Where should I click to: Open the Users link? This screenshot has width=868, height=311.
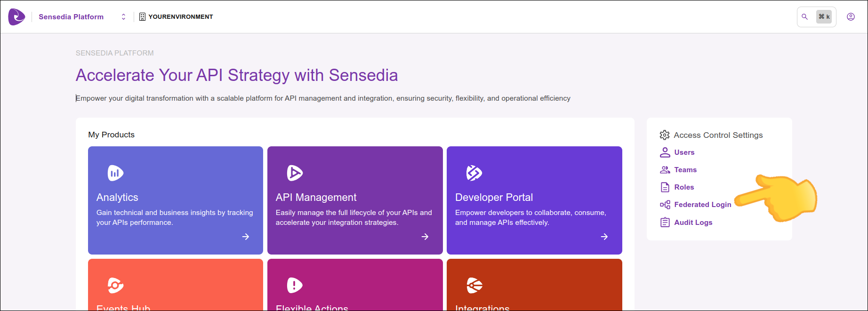tap(684, 152)
